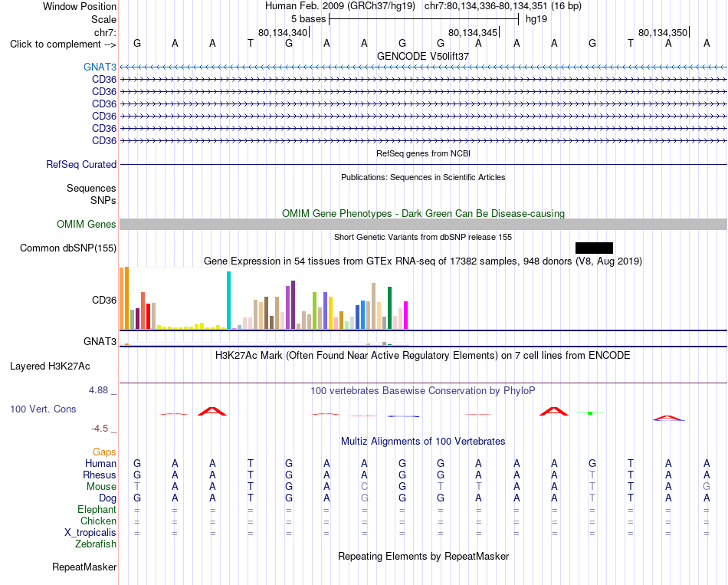This screenshot has width=728, height=585.
Task: Select the Elephant species row label
Action: tap(97, 510)
